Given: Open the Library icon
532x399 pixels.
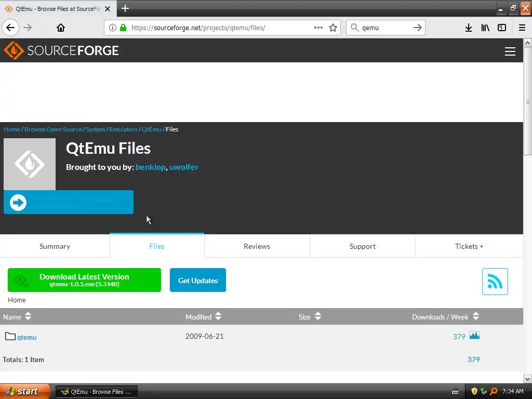Looking at the screenshot, I should tap(485, 28).
